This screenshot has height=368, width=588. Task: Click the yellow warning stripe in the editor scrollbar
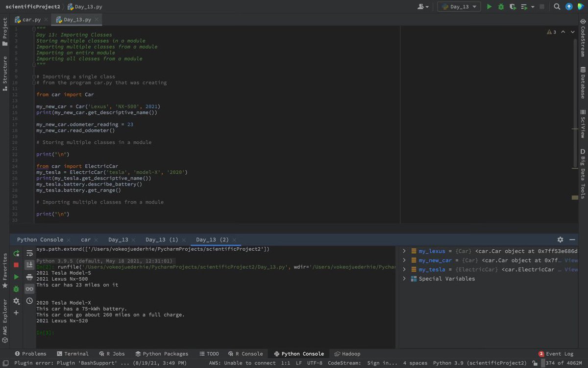(x=575, y=198)
